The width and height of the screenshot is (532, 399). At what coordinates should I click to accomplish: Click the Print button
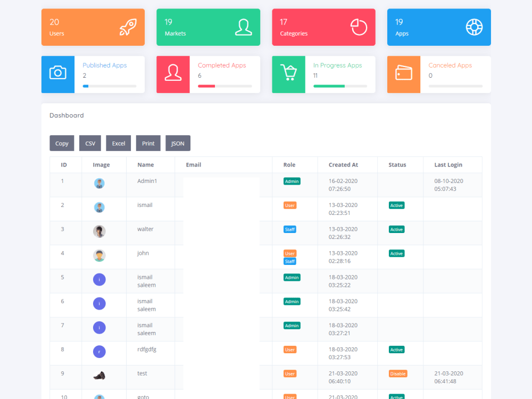tap(148, 143)
